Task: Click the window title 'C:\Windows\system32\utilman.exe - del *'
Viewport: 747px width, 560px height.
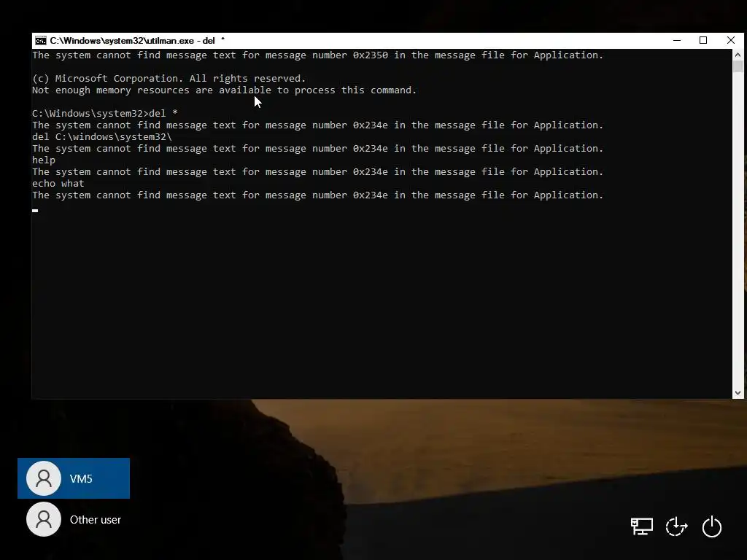Action: pos(137,41)
